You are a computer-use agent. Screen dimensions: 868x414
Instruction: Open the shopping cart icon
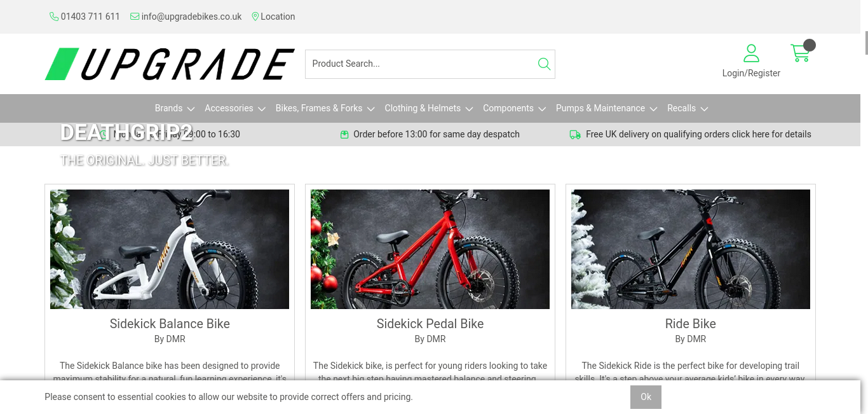[x=800, y=53]
